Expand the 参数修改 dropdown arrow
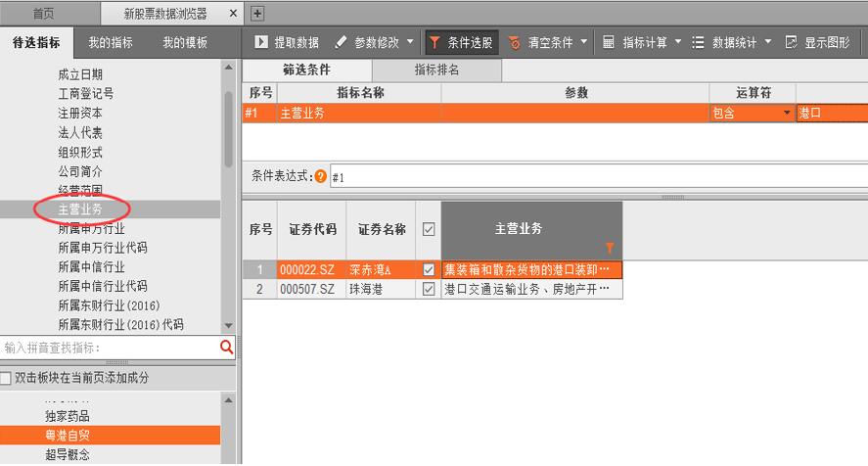Viewport: 868px width, 466px height. tap(410, 43)
